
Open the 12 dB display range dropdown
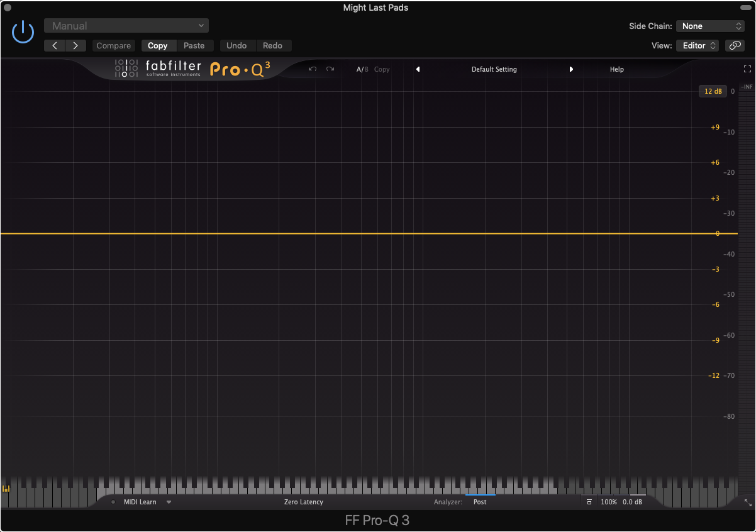[713, 91]
